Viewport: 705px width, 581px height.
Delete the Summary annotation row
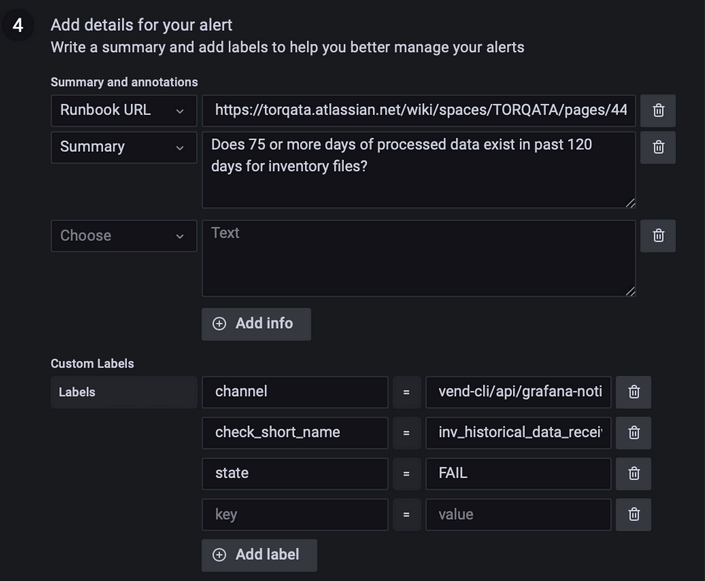(658, 147)
